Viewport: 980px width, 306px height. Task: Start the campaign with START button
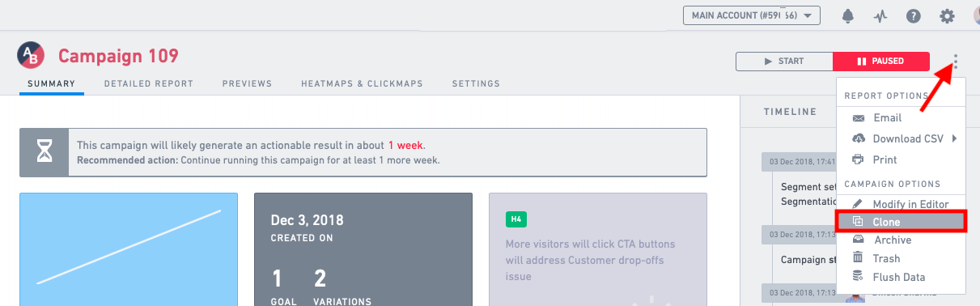[784, 61]
